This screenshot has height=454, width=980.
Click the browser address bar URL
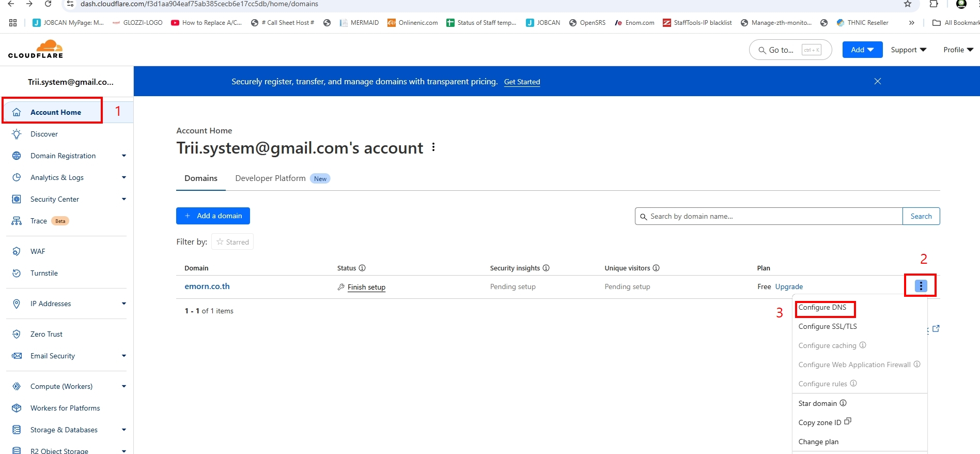point(199,4)
